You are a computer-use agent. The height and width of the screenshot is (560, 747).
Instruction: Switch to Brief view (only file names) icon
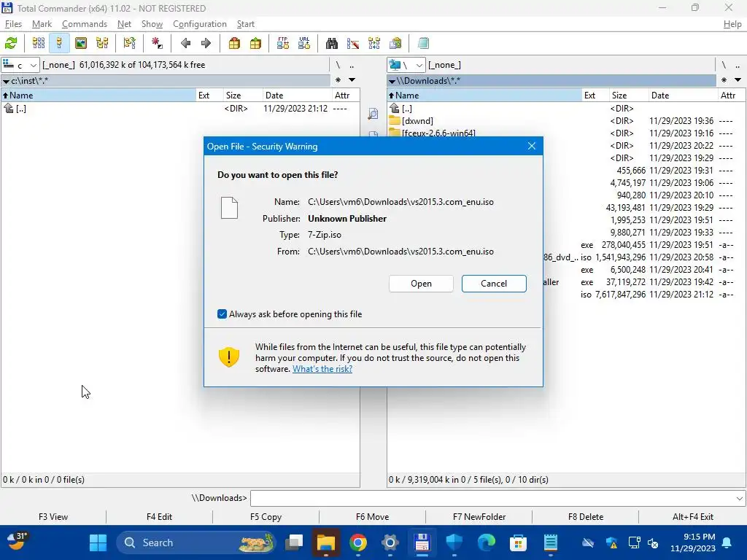[x=39, y=43]
